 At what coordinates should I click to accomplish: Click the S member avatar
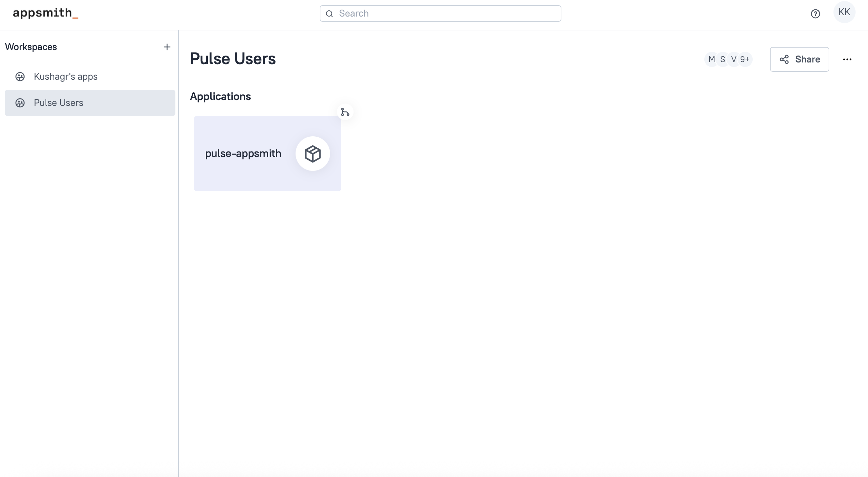722,59
